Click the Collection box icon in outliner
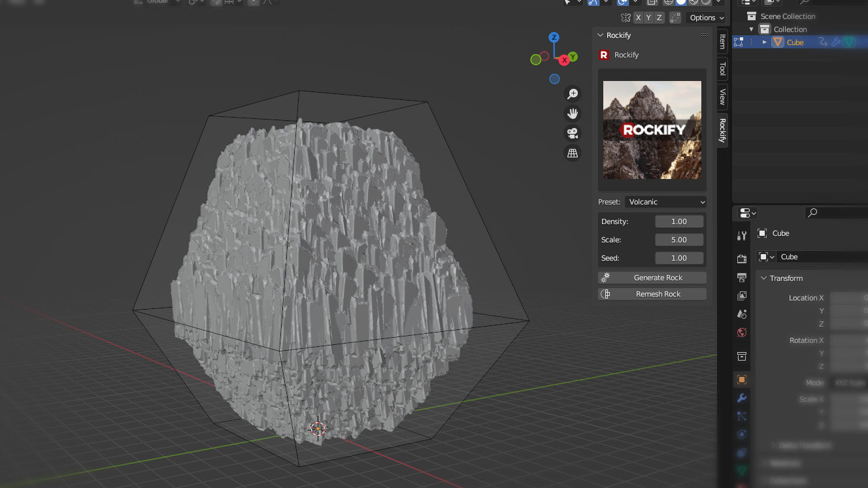 [x=765, y=29]
